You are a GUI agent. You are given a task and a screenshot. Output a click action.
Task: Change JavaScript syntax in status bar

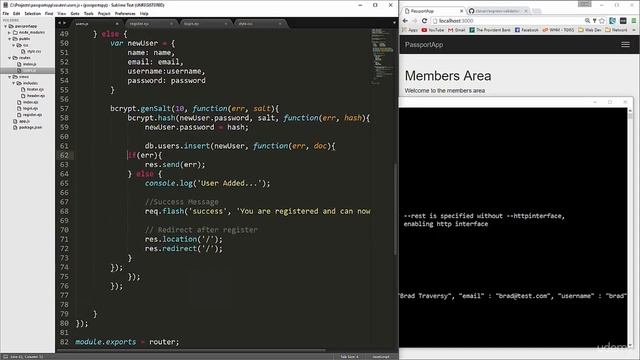[381, 357]
